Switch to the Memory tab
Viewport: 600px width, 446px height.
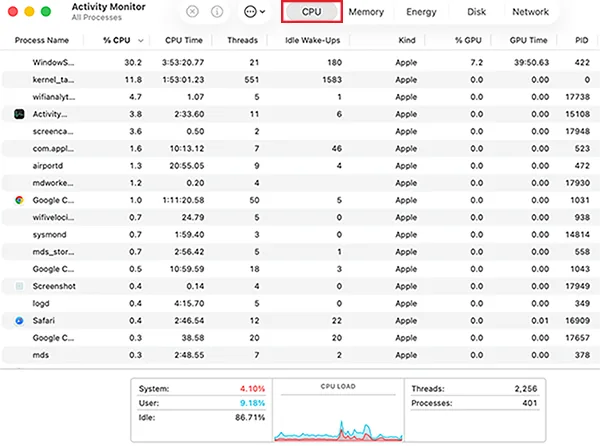(x=366, y=12)
